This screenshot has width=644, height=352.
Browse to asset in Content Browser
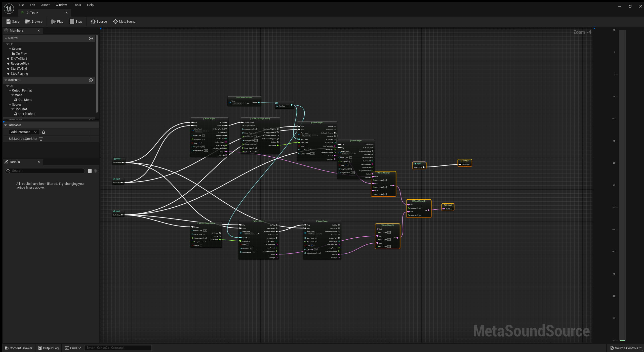(34, 22)
